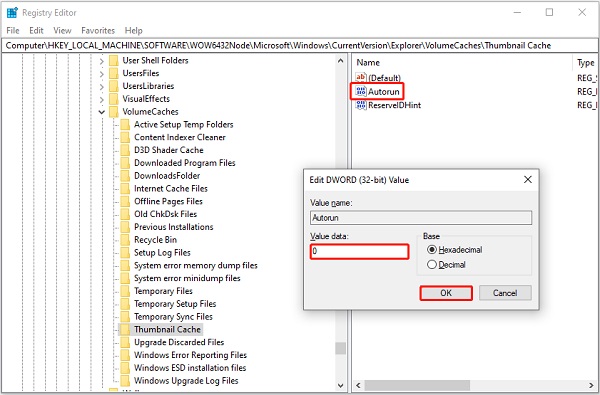Click the Content Indexer Cleaner folder icon
Image resolution: width=600 pixels, height=395 pixels.
(x=125, y=137)
